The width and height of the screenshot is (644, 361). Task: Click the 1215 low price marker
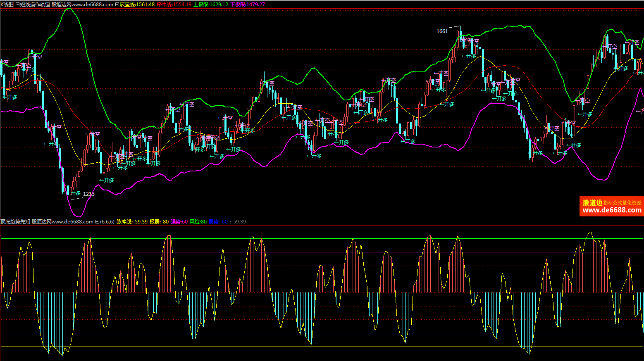[89, 194]
